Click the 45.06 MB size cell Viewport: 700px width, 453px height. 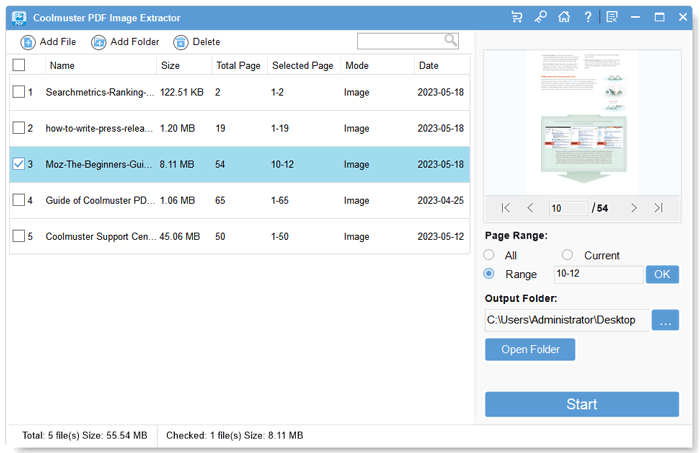click(x=179, y=237)
